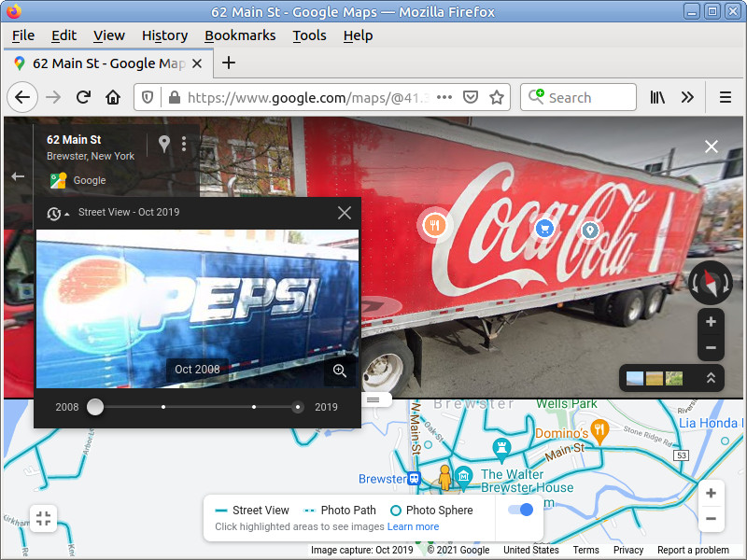Viewport: 747px width, 560px height.
Task: Select first photo thumbnail in strip
Action: coord(635,379)
